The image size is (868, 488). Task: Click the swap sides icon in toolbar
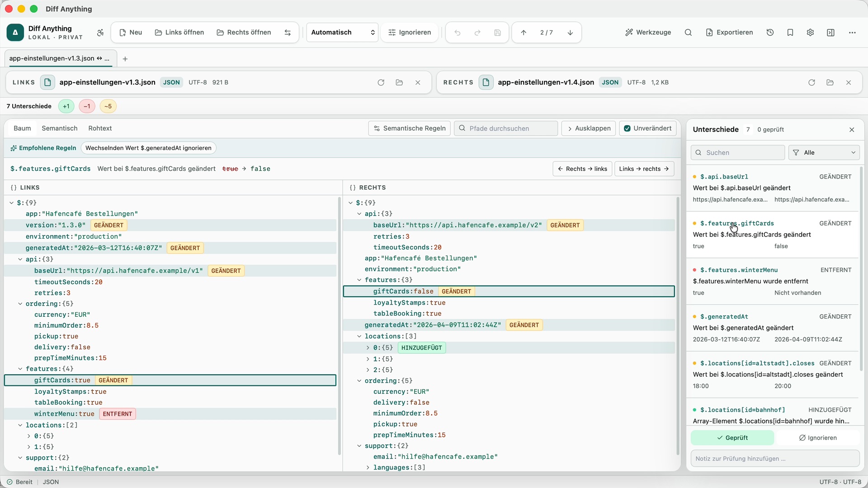click(288, 33)
